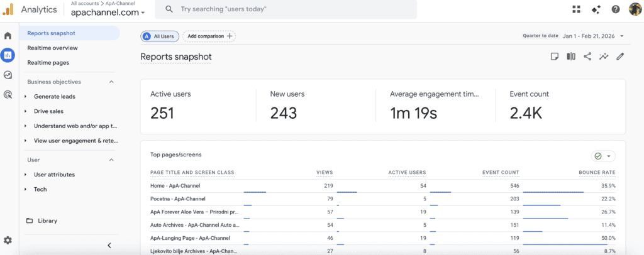
Task: Click the Average engagement time metric
Action: pos(436,107)
